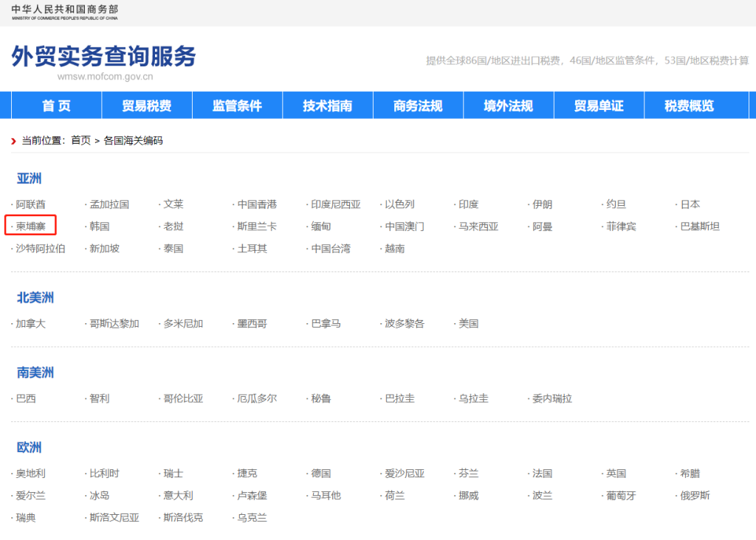Choose 中国香港 link
The image size is (756, 540).
click(x=257, y=204)
